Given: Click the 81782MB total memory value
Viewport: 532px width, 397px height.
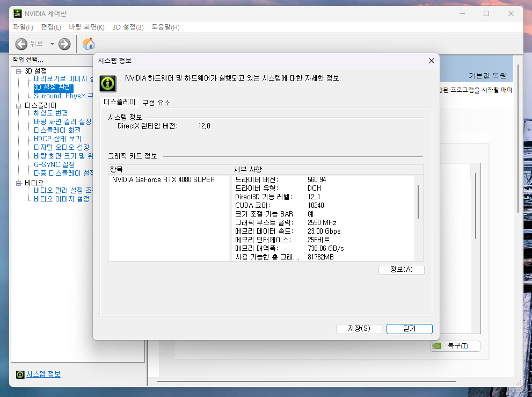Looking at the screenshot, I should 320,257.
